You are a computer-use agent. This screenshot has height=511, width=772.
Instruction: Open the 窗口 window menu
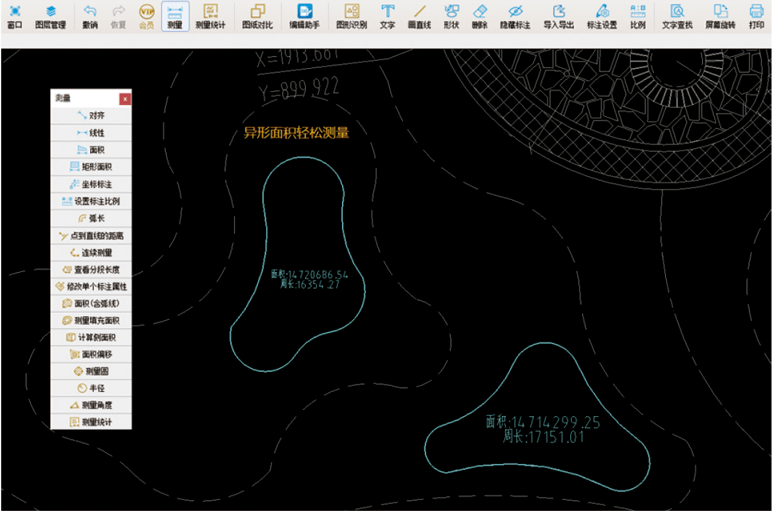click(x=14, y=16)
